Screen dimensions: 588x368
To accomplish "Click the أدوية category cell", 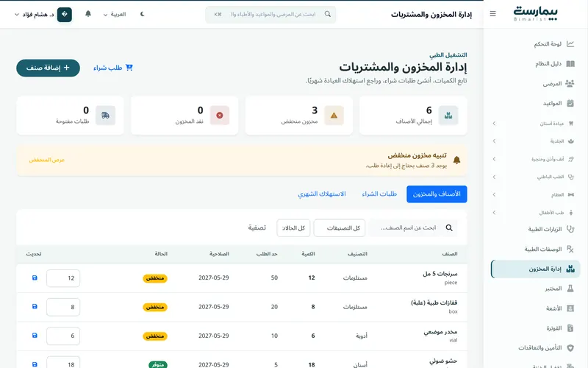I will [362, 336].
